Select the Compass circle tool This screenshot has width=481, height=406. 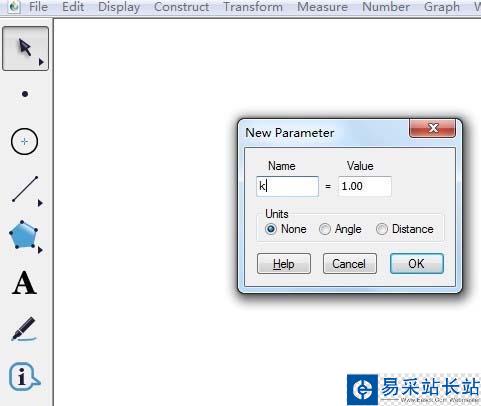[24, 141]
